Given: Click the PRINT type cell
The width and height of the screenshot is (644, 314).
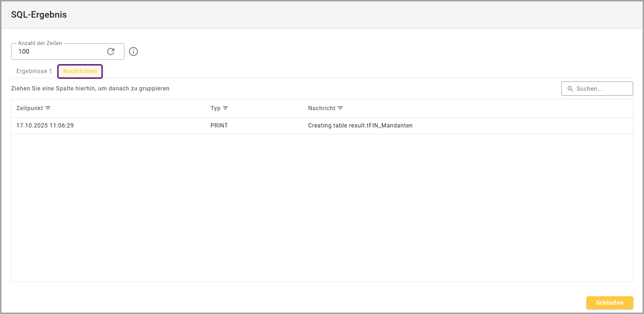Looking at the screenshot, I should [x=219, y=126].
